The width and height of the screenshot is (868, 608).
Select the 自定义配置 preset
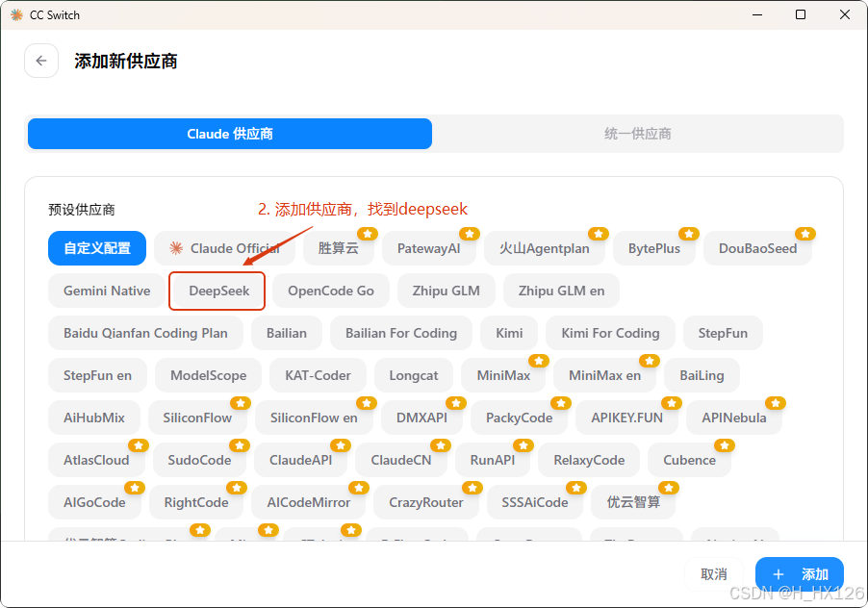pos(97,248)
